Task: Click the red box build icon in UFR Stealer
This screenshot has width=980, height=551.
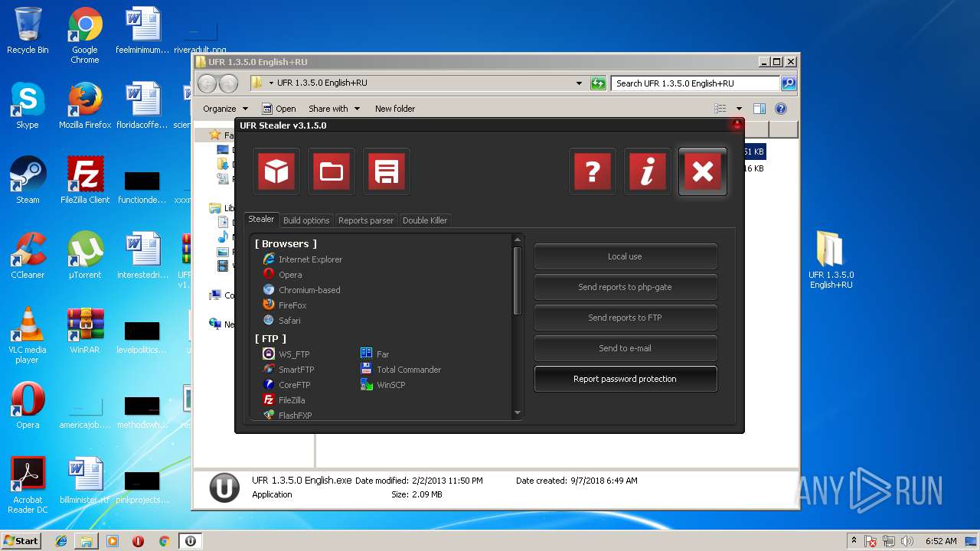Action: [276, 171]
